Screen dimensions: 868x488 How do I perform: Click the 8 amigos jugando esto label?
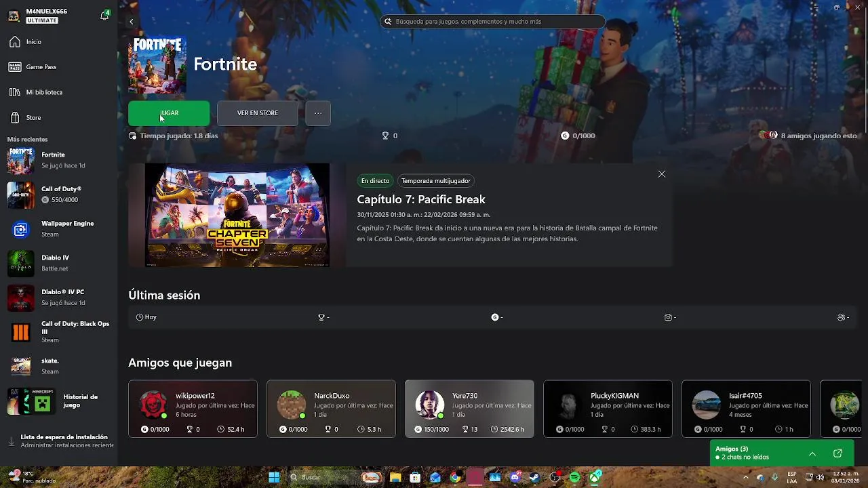click(x=818, y=136)
